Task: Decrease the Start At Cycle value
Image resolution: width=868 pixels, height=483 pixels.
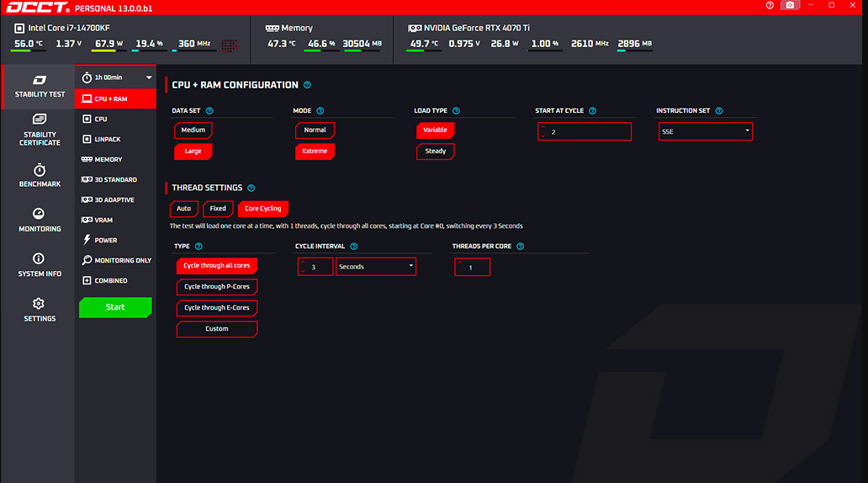Action: click(x=543, y=135)
